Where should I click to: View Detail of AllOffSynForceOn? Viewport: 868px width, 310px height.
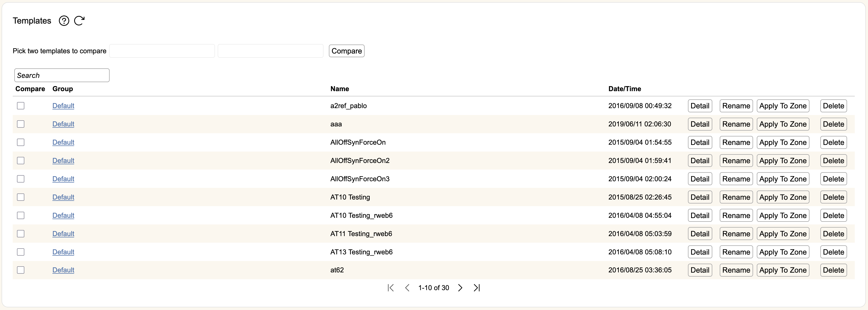[x=700, y=142]
